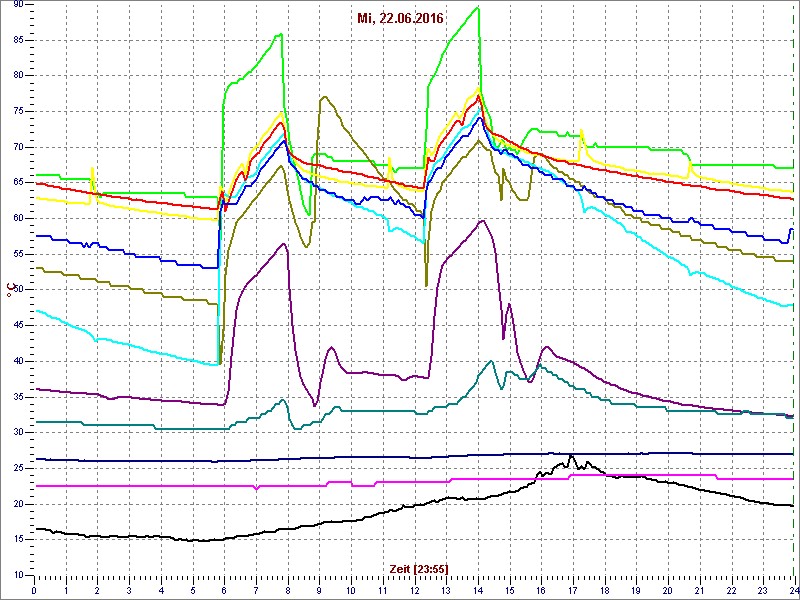The image size is (800, 600).
Task: Click the 50 temperature axis label
Action: 18,290
